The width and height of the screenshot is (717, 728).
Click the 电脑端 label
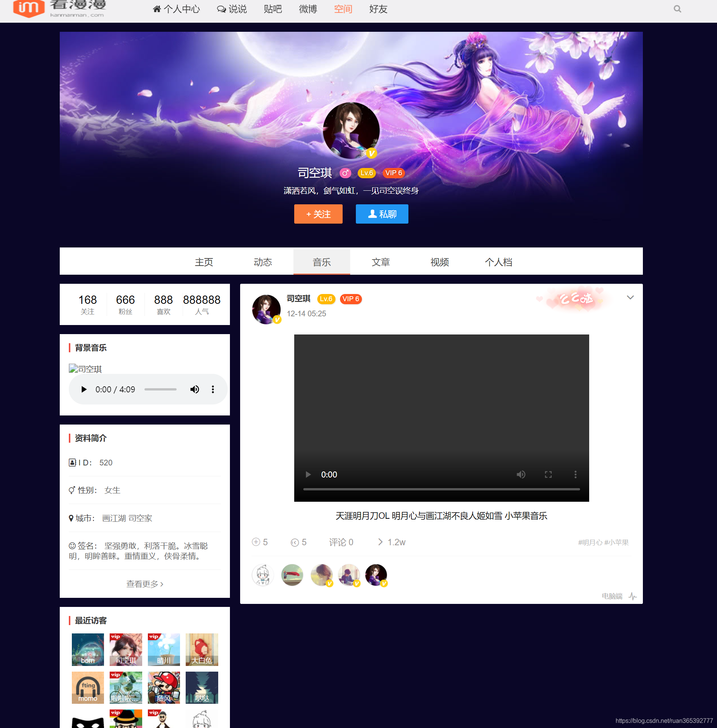coord(612,596)
